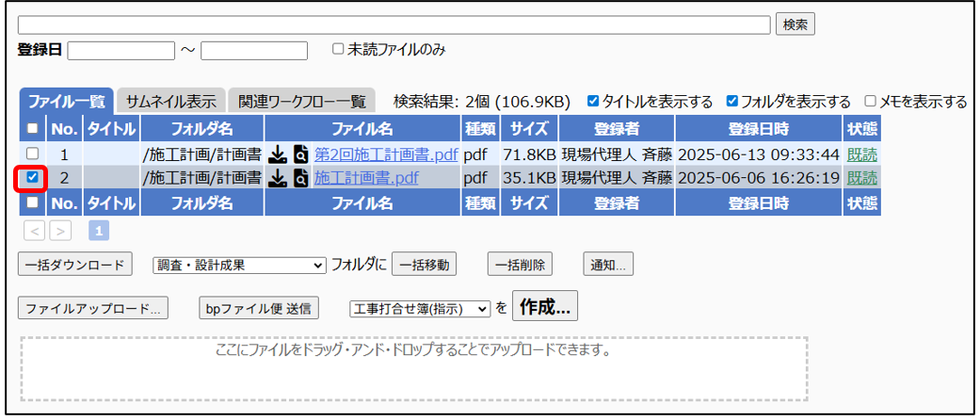Go to previous page with < arrow
The width and height of the screenshot is (980, 420).
(x=34, y=230)
